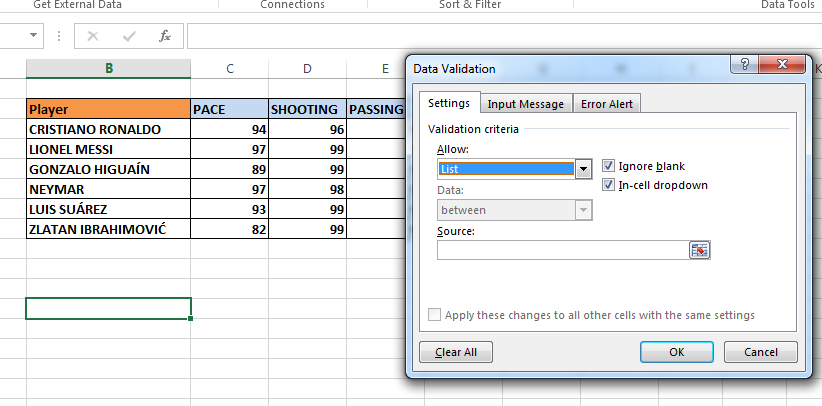Click Cristiano Ronaldo's SHOOTING value 96

[x=307, y=129]
